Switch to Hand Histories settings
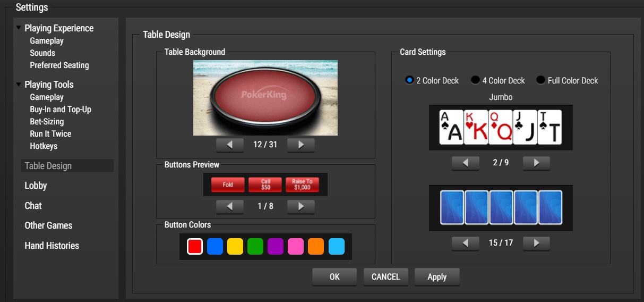This screenshot has height=302, width=644. pyautogui.click(x=51, y=246)
